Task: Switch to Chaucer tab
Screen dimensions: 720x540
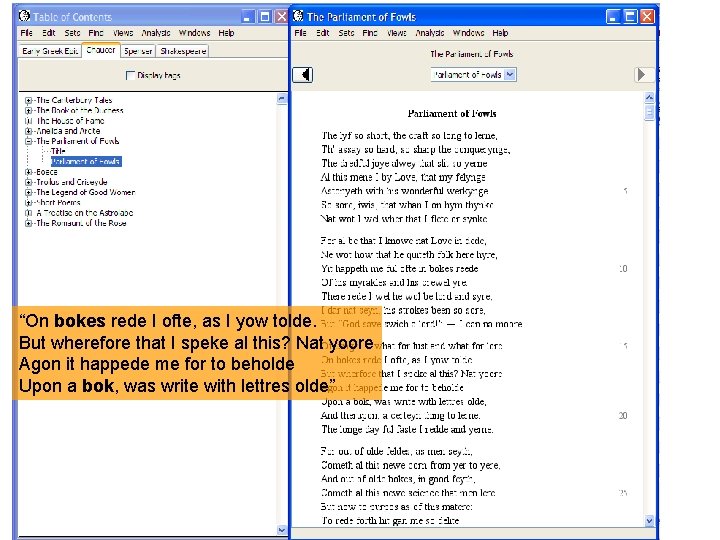Action: tap(101, 50)
